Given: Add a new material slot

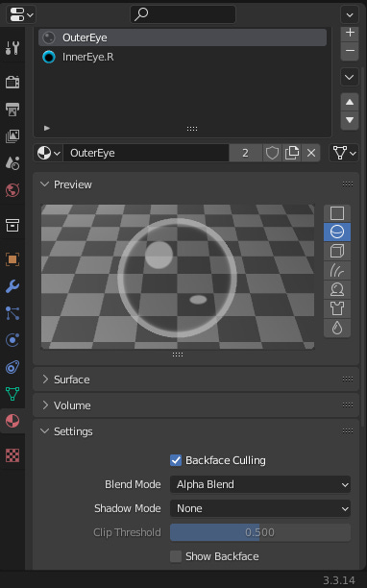Looking at the screenshot, I should pyautogui.click(x=350, y=33).
